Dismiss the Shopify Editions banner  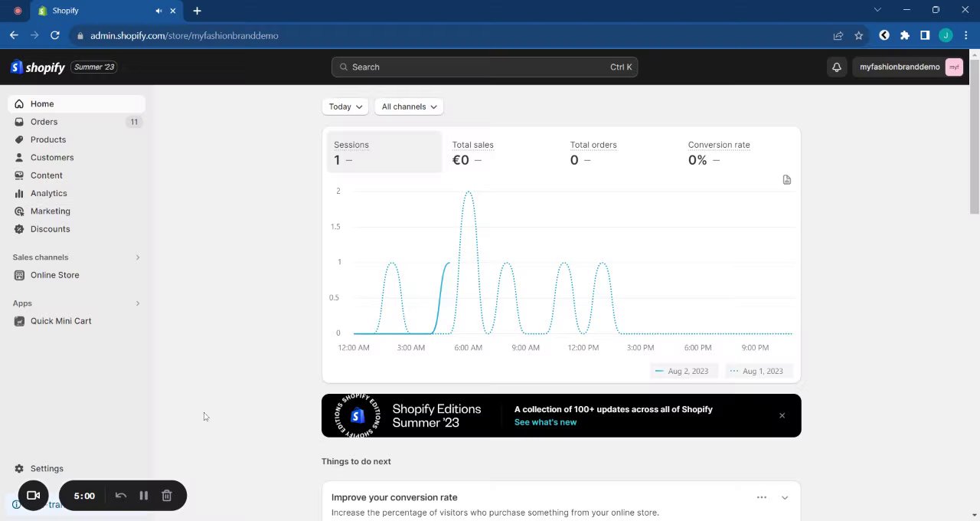click(782, 416)
